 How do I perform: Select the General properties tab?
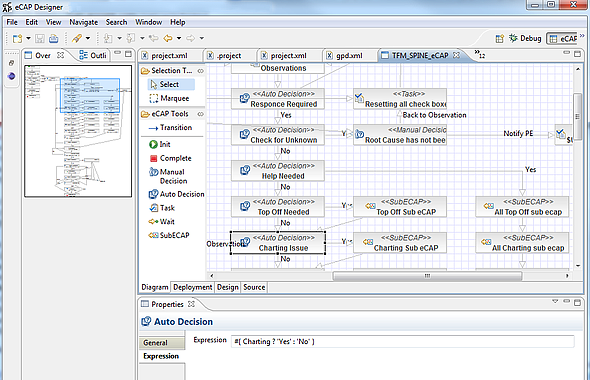point(162,343)
